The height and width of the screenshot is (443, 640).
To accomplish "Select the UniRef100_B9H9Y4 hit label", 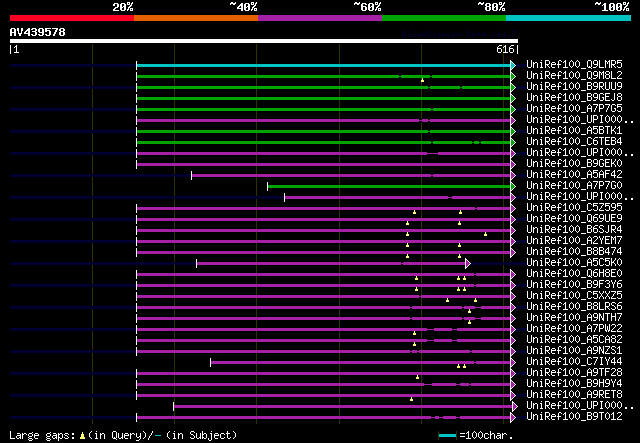I will (x=574, y=384).
